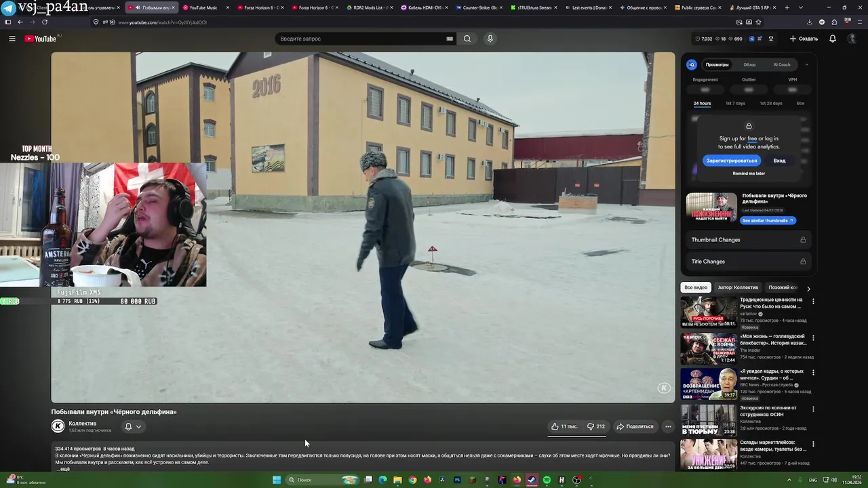Open notification bell dropdown for Коллектив channel
The image size is (868, 488).
133,426
